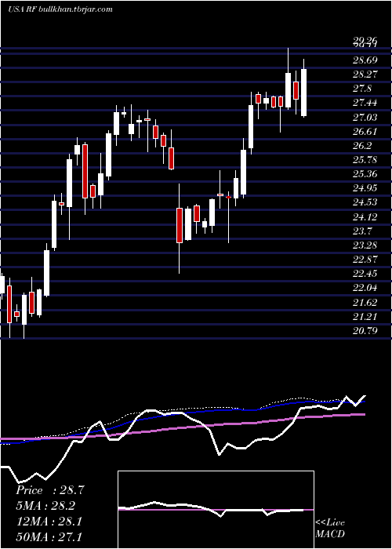This screenshot has height=549, width=392.
Task: Click the 26.61 price axis label
Action: 365,132
